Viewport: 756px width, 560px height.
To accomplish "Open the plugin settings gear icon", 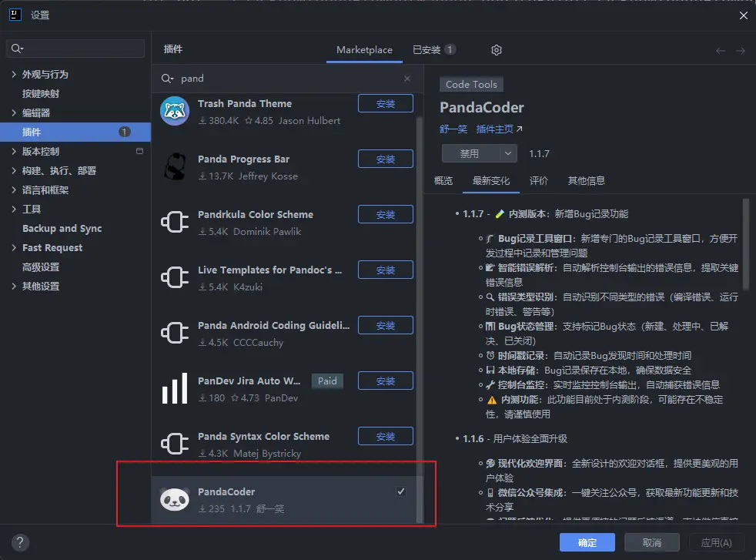I will coord(496,49).
